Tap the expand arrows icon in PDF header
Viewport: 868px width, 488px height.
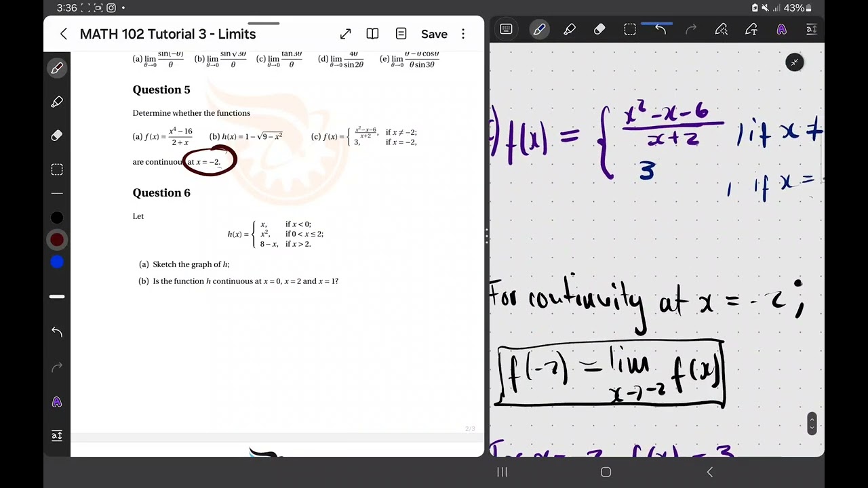pos(345,34)
